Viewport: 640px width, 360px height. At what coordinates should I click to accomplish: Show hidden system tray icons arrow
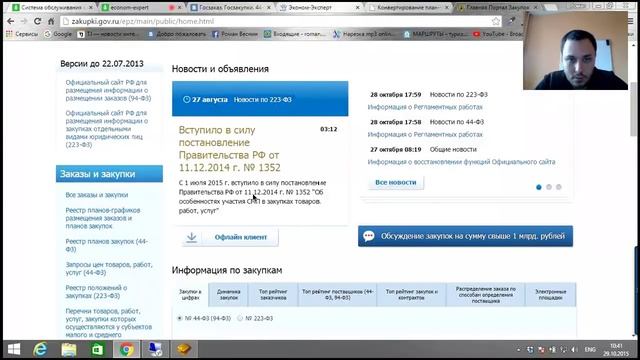click(x=518, y=350)
